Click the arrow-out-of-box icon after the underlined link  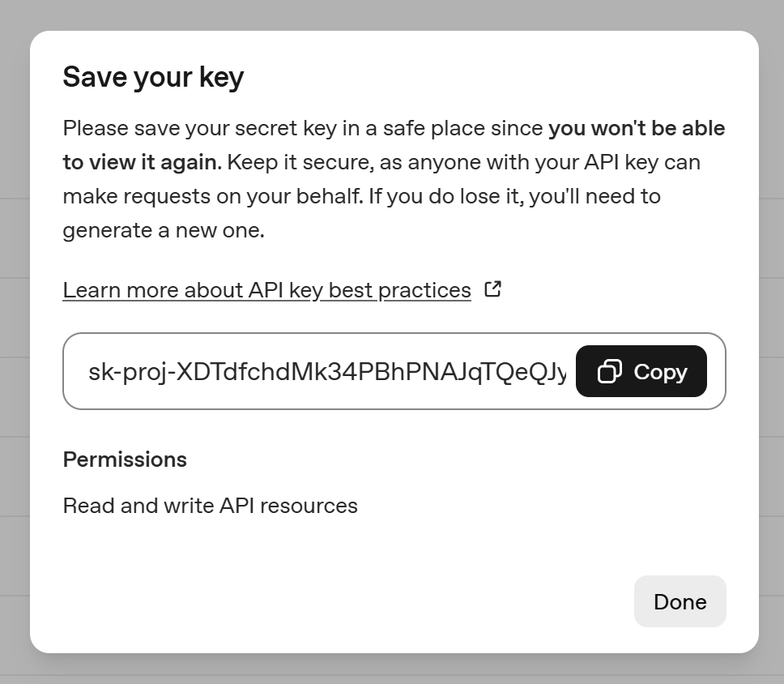point(492,289)
